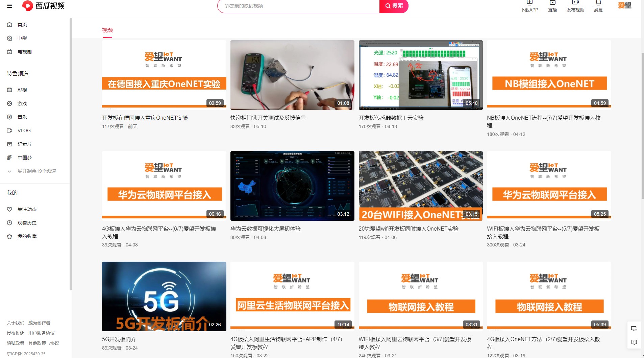
Task: Click title WIFI板接入阿里云物联网平台--(3/7)
Action: (x=415, y=343)
